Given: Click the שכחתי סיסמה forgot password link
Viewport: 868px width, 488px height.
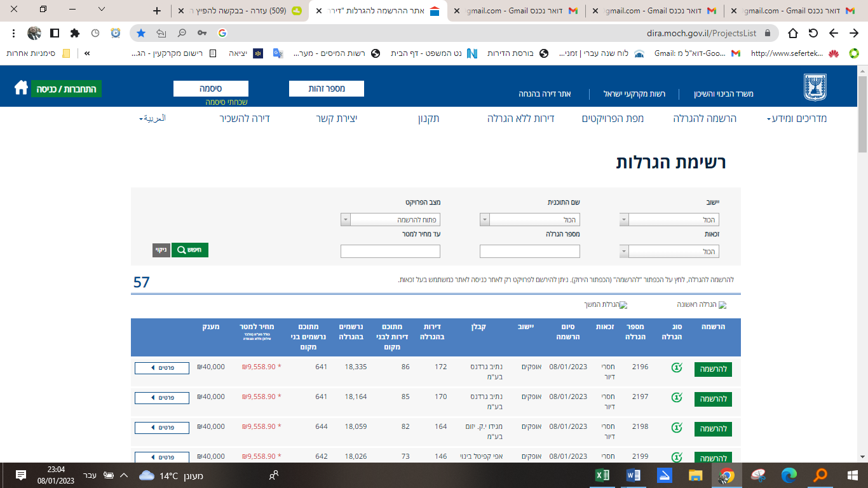Looking at the screenshot, I should (x=226, y=102).
